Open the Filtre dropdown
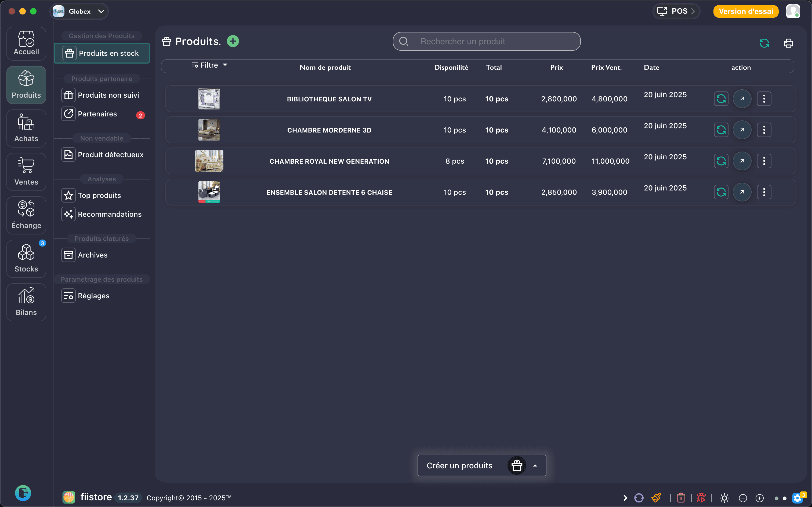The width and height of the screenshot is (812, 507). tap(209, 65)
